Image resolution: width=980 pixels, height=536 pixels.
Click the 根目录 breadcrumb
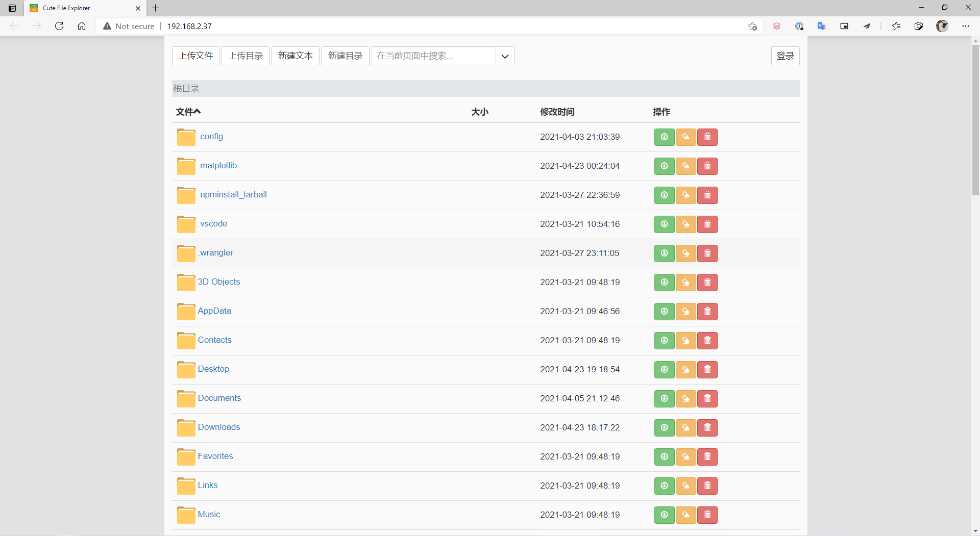pos(186,89)
